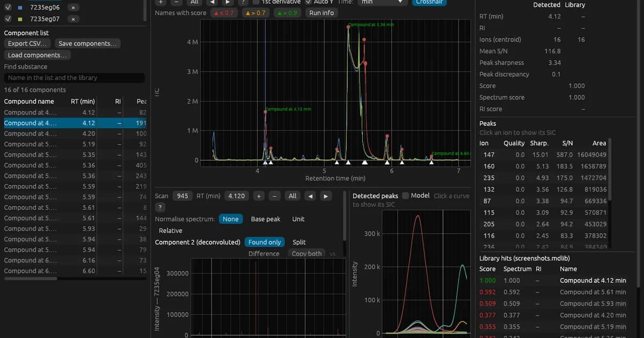The image size is (644, 338).
Task: Sort component list by Compound name header
Action: (x=29, y=101)
